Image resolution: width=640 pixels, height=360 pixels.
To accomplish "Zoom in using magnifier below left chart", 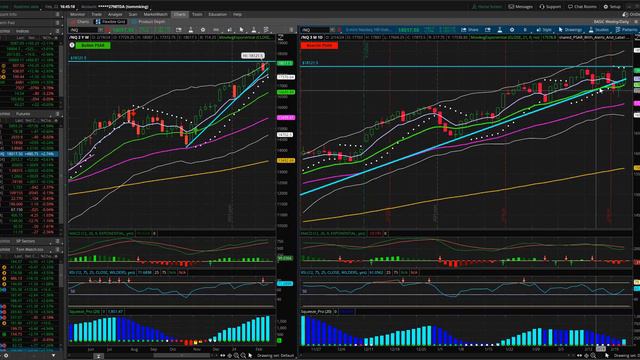I will (236, 356).
